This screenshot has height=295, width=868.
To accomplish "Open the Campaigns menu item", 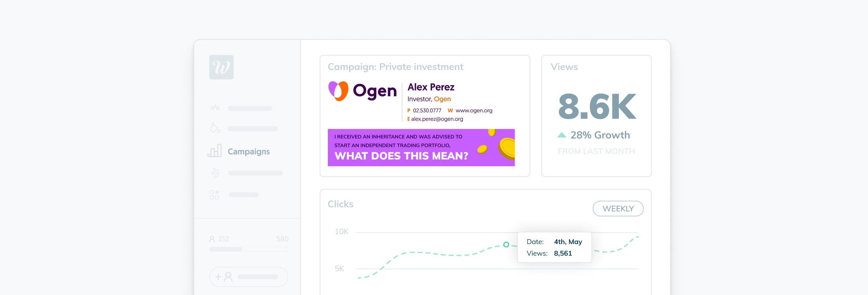I will coord(248,152).
